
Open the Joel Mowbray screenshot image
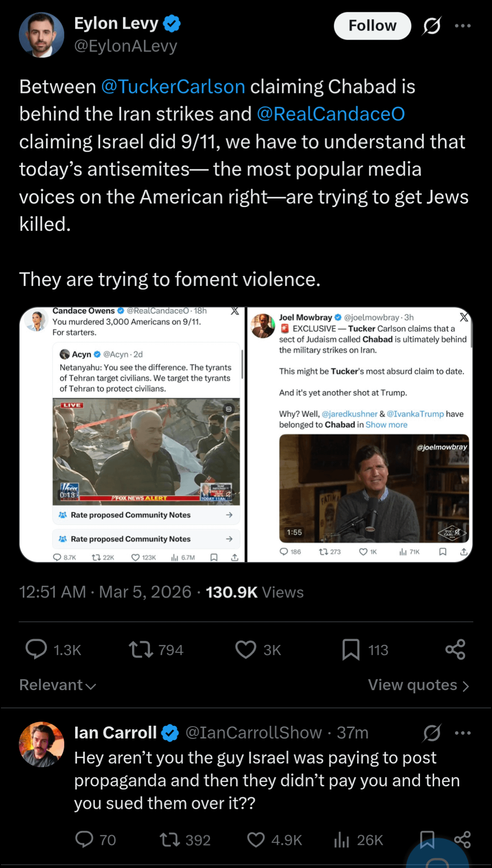click(x=359, y=435)
